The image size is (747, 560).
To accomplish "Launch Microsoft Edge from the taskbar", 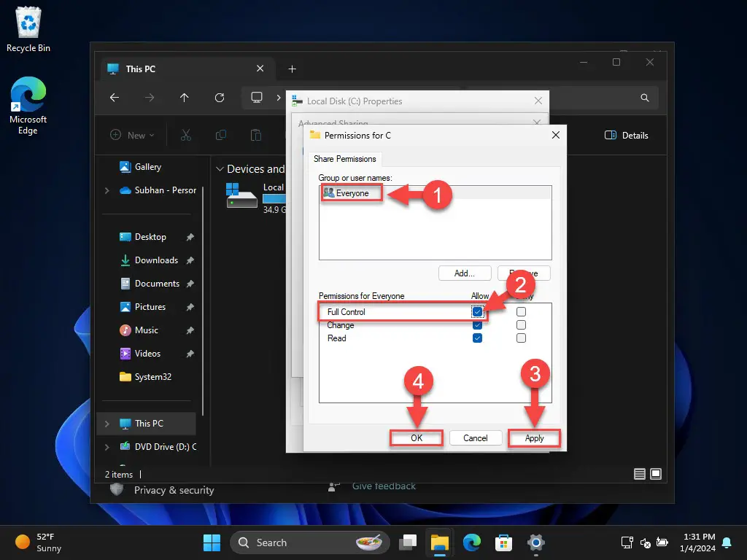I will [x=471, y=542].
